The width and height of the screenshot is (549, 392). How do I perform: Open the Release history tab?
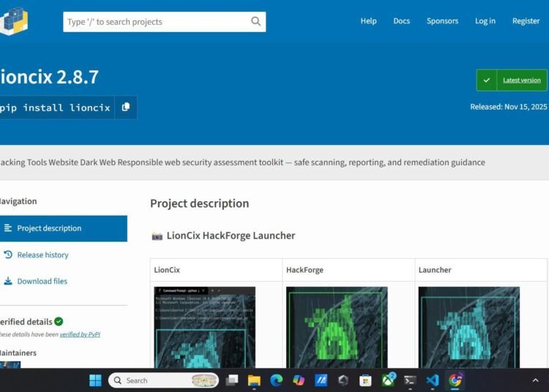pyautogui.click(x=42, y=255)
